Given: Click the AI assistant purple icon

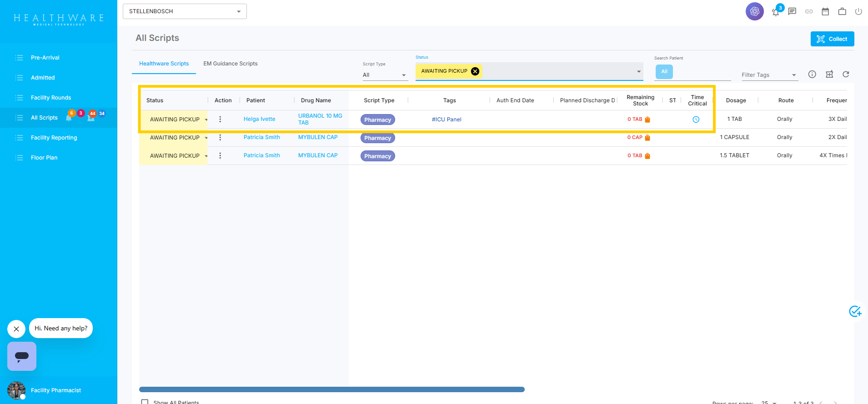Looking at the screenshot, I should pyautogui.click(x=755, y=11).
